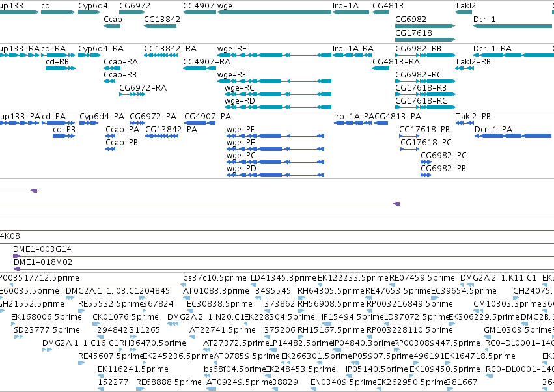This screenshot has width=554, height=392.
Task: Select the DME1-003G14 BAC label
Action: tap(42, 249)
